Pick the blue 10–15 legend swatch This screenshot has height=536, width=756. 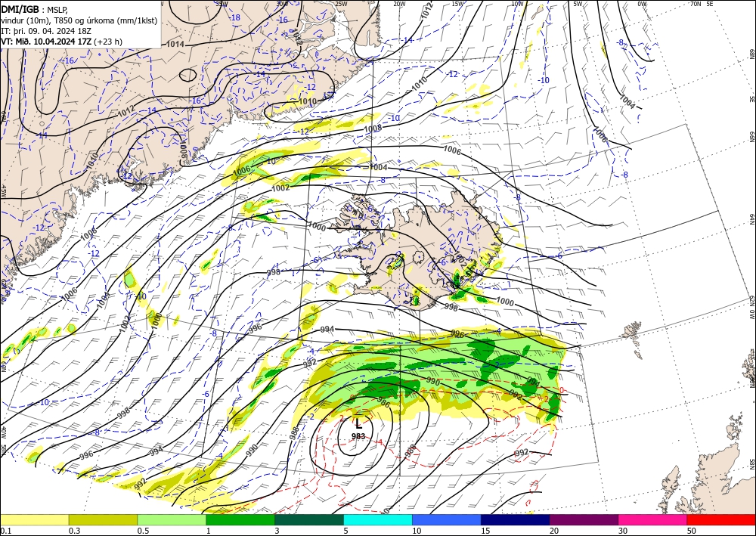coord(447,519)
